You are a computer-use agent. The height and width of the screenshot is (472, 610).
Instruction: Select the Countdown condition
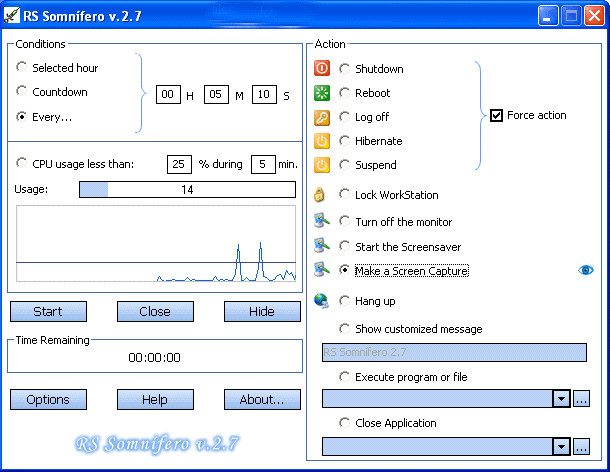(x=22, y=91)
